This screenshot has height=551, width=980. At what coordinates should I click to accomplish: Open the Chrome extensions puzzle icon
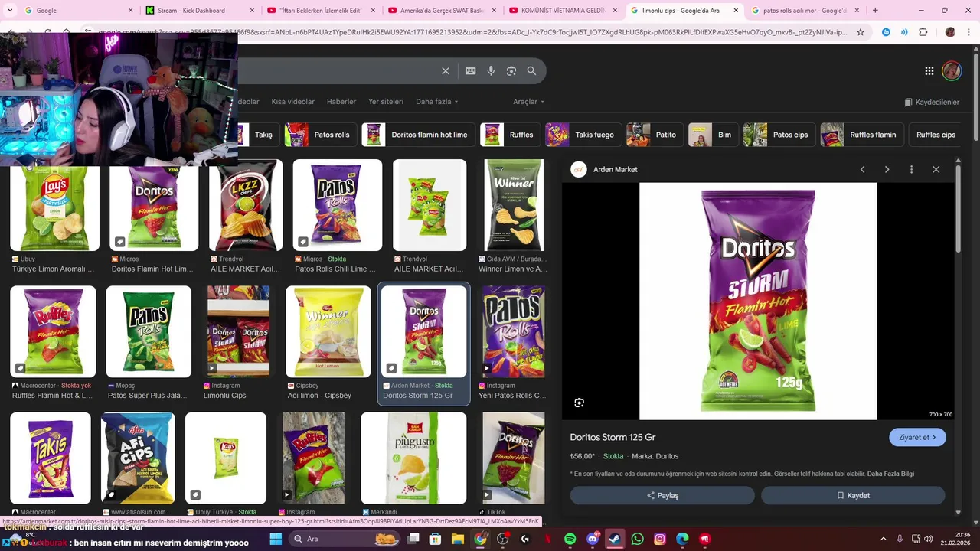coord(923,32)
